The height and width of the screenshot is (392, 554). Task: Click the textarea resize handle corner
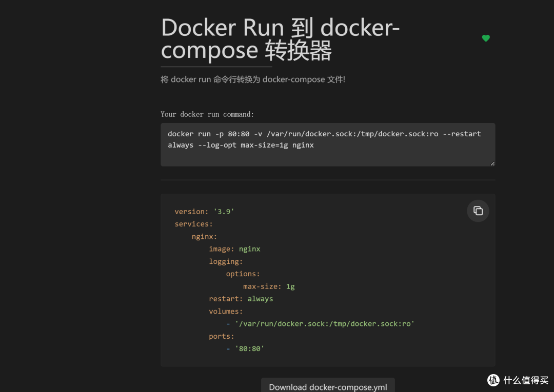click(x=492, y=163)
